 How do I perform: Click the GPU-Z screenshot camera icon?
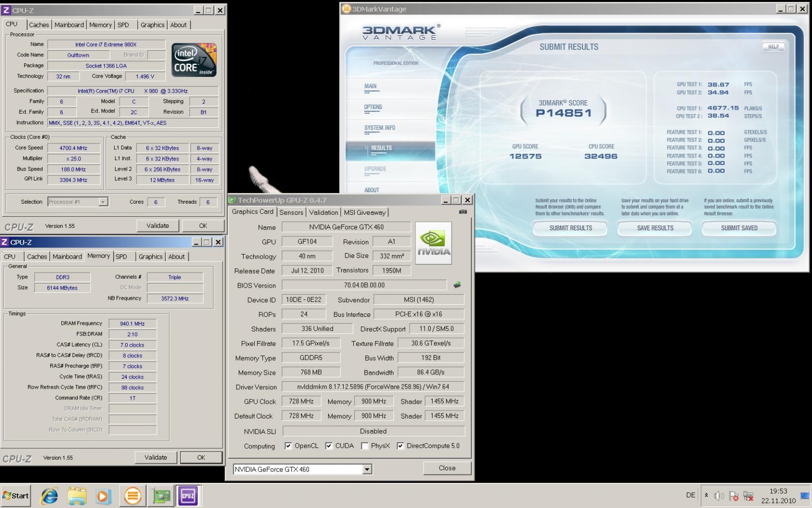pyautogui.click(x=463, y=212)
